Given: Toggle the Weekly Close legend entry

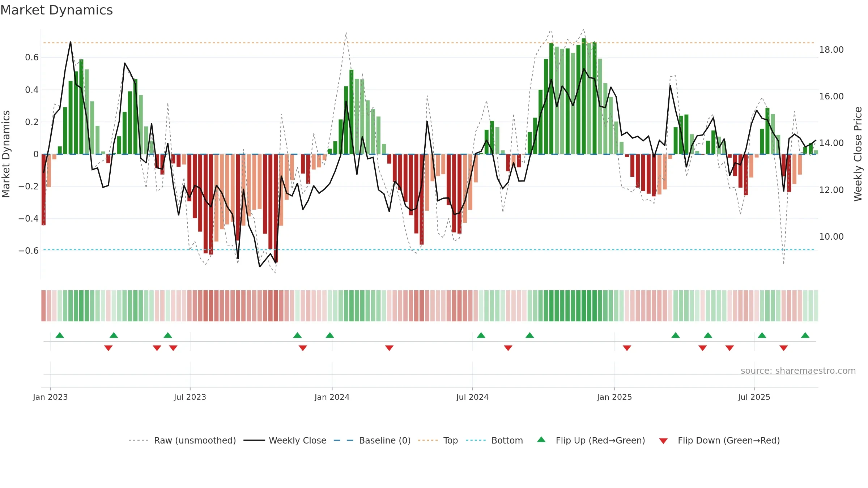Looking at the screenshot, I should pos(285,440).
